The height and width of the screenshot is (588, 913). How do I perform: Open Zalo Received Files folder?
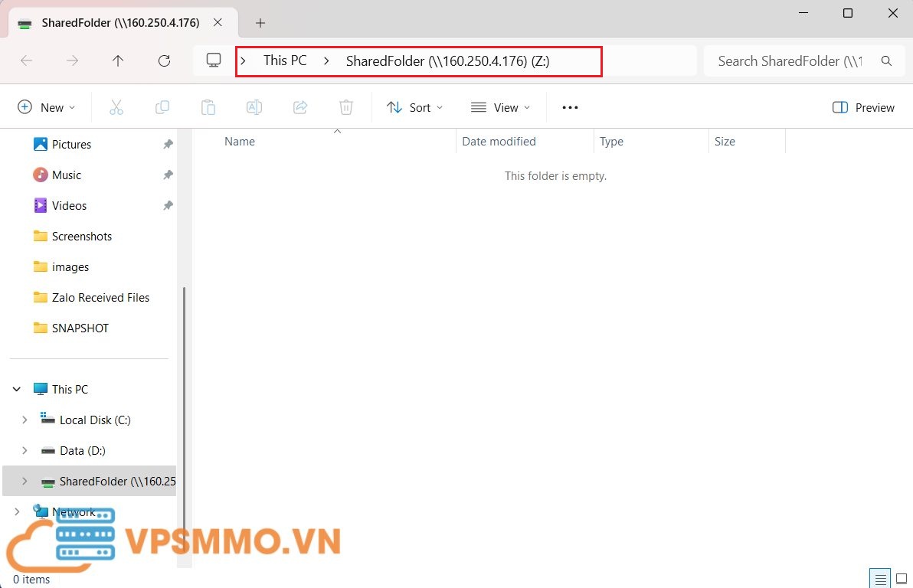coord(100,298)
